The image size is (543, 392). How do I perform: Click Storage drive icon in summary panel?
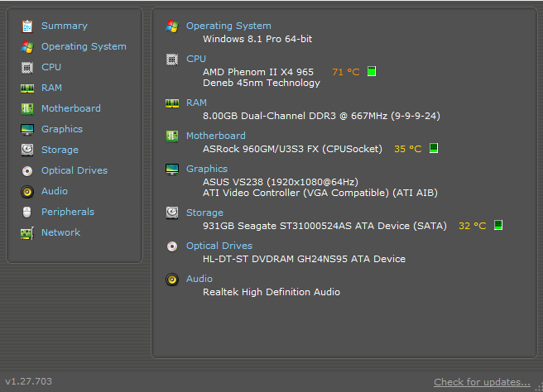coord(172,213)
